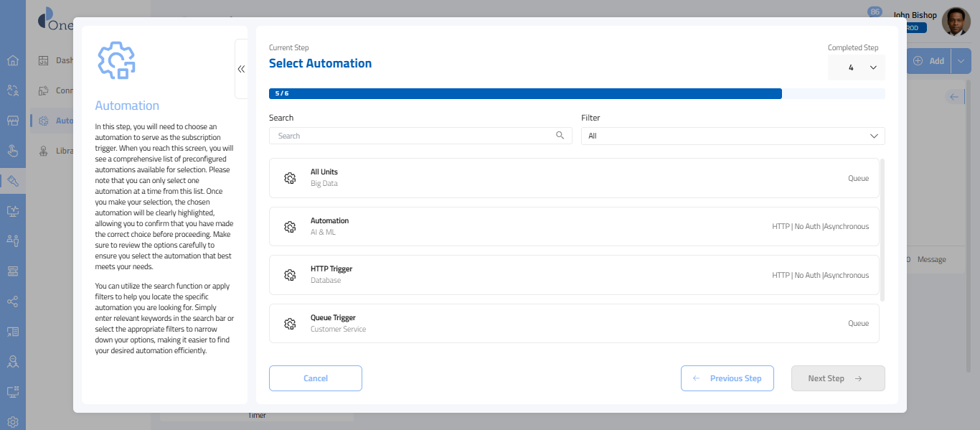Open the Filter dropdown showing All

(x=732, y=136)
